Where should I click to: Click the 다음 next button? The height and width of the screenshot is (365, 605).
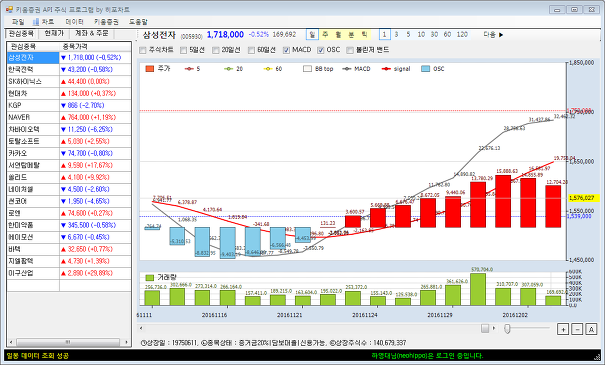(493, 34)
